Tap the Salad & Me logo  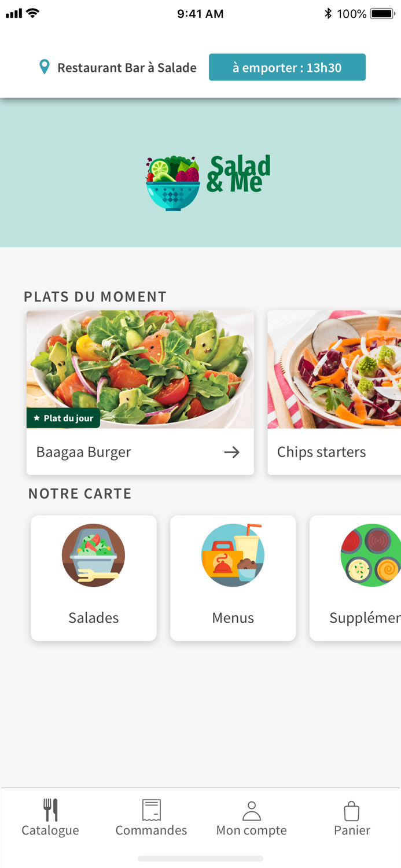(207, 182)
